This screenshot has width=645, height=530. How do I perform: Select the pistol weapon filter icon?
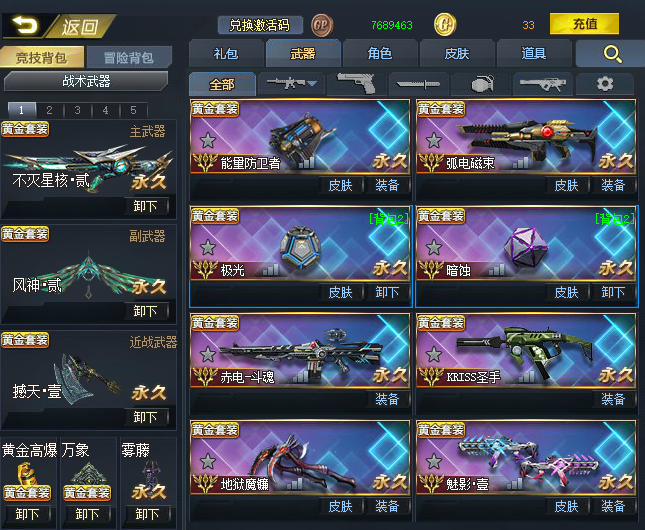357,84
